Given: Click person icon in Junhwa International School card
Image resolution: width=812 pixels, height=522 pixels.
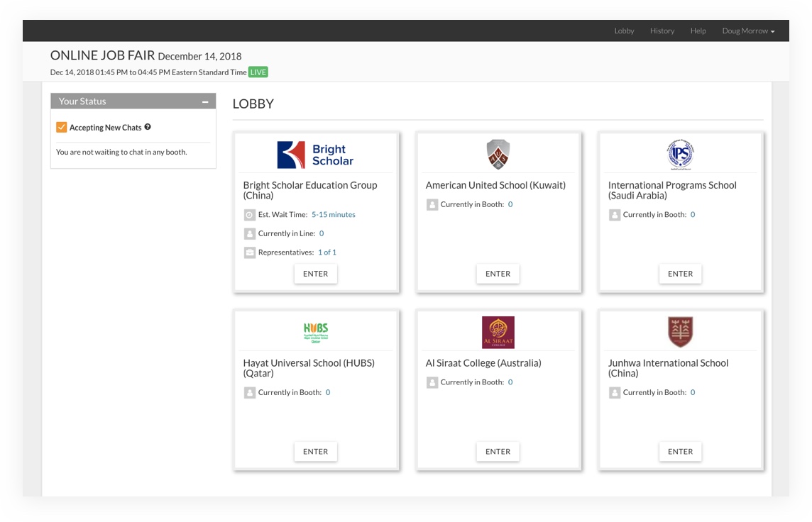Looking at the screenshot, I should (614, 393).
